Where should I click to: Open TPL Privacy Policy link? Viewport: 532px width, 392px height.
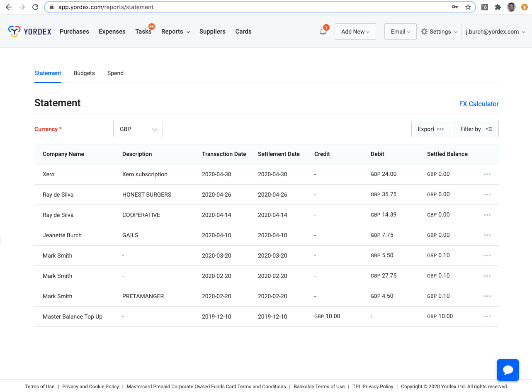[x=373, y=387]
